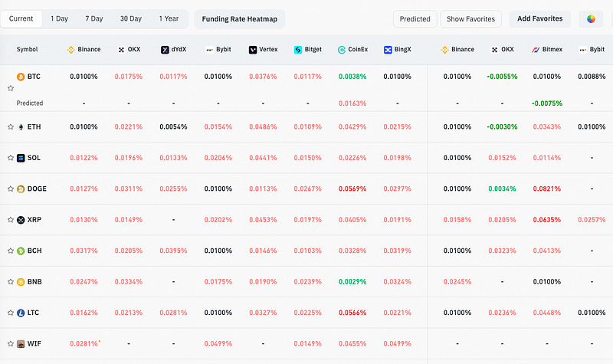Click the first OKX logo in header
This screenshot has height=364, width=613.
coord(121,50)
